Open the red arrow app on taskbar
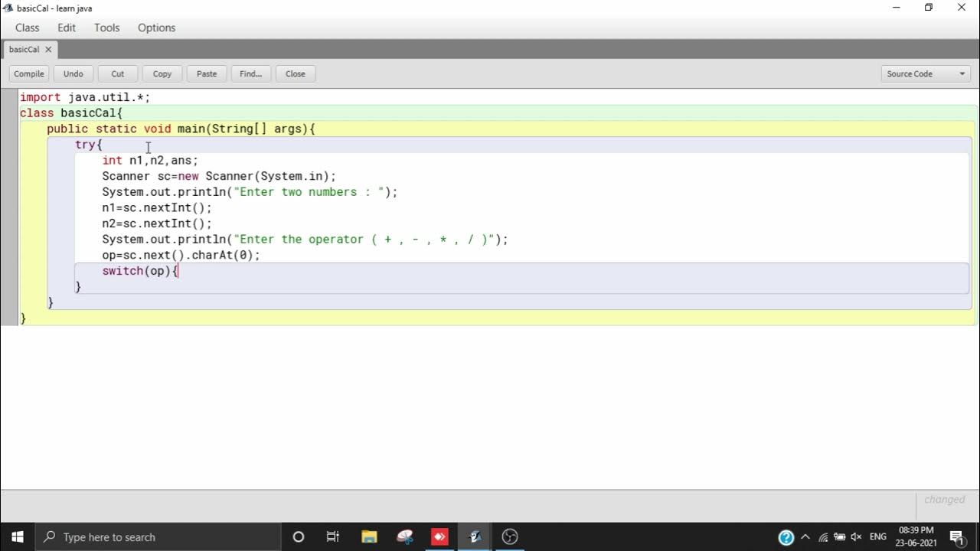The height and width of the screenshot is (551, 980). [x=439, y=536]
